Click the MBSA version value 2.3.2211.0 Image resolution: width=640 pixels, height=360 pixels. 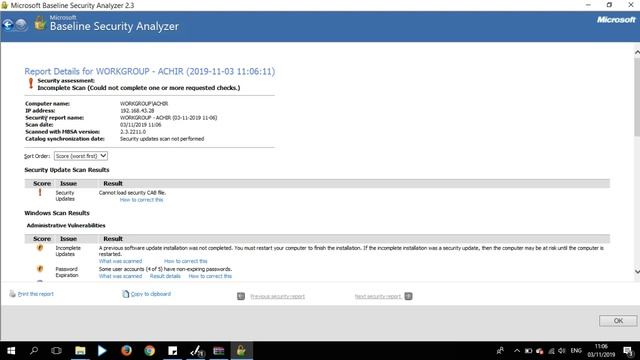[x=133, y=132]
